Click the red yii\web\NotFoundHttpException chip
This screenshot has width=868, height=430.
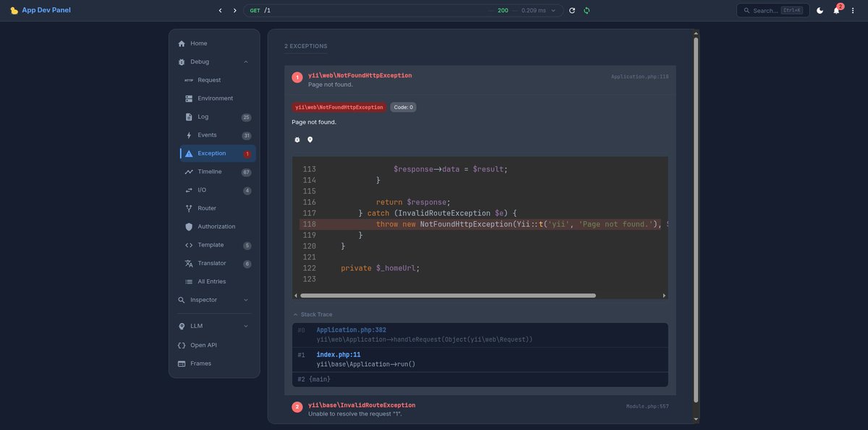pos(339,107)
